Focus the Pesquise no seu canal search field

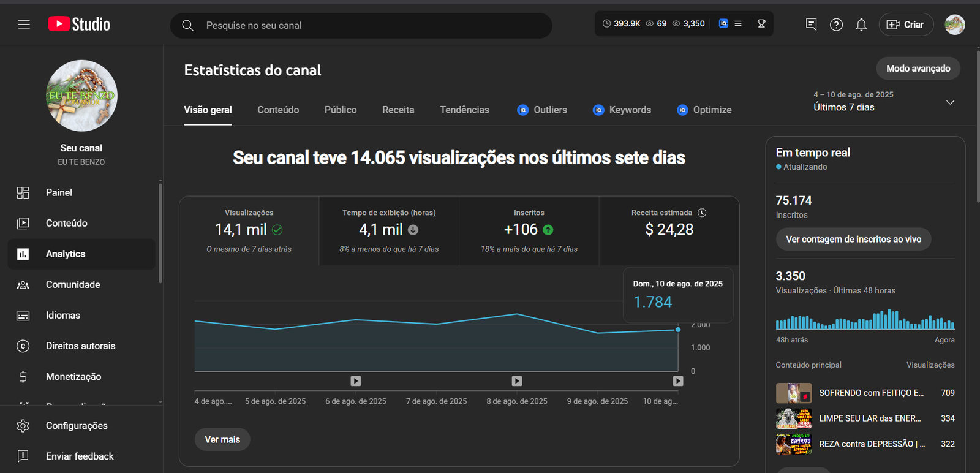(361, 25)
